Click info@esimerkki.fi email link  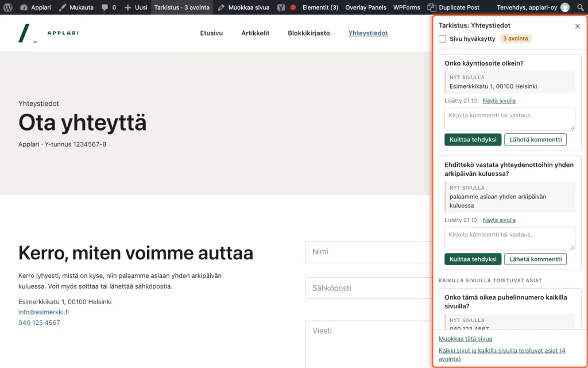point(44,312)
